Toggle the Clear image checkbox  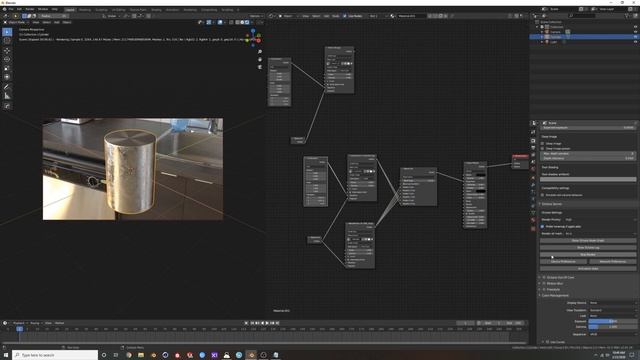coord(542,144)
